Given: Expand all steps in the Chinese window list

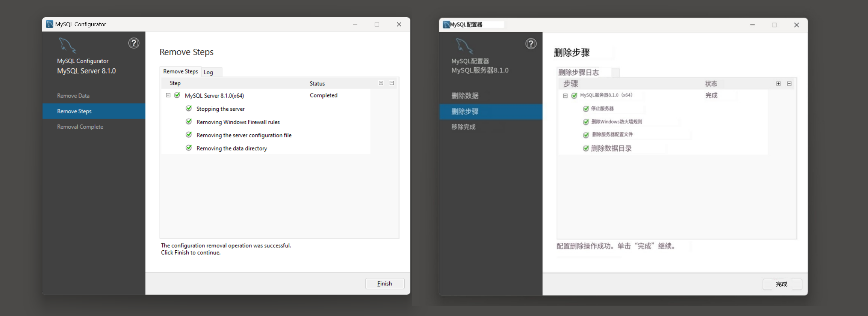Looking at the screenshot, I should coord(779,84).
